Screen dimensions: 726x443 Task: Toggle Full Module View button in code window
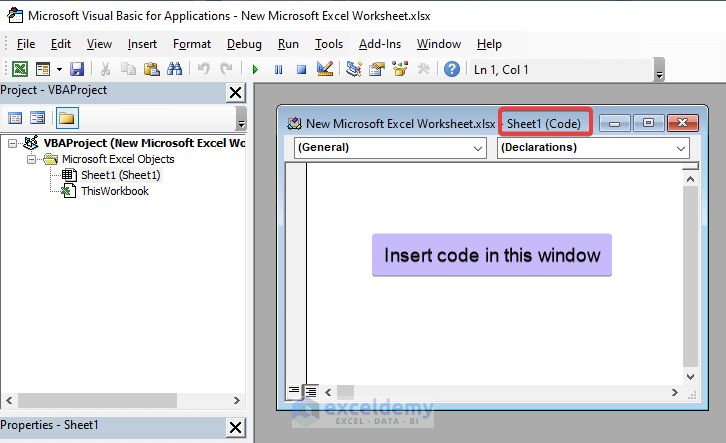point(311,393)
